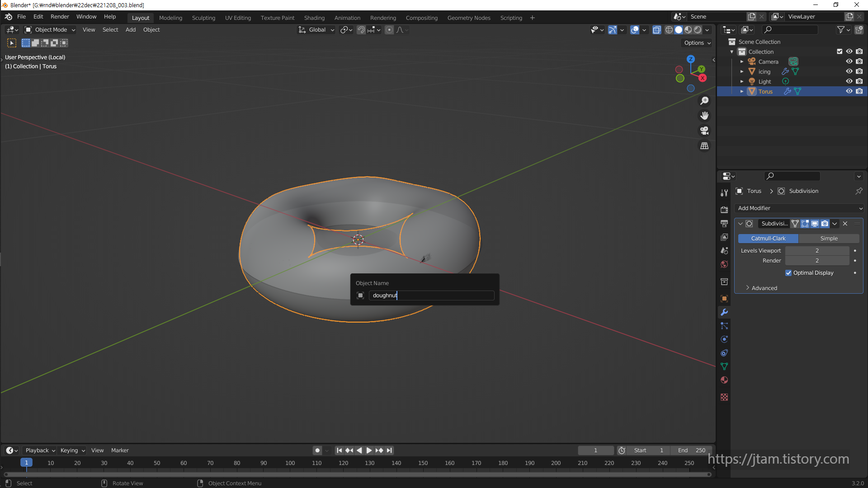Select the Simple subdivision type button
Screen dimensions: 868x488
click(x=829, y=238)
